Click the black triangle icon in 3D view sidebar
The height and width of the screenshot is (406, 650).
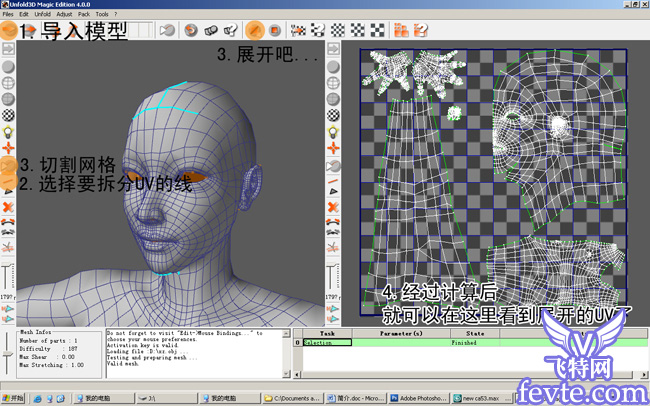(8, 192)
